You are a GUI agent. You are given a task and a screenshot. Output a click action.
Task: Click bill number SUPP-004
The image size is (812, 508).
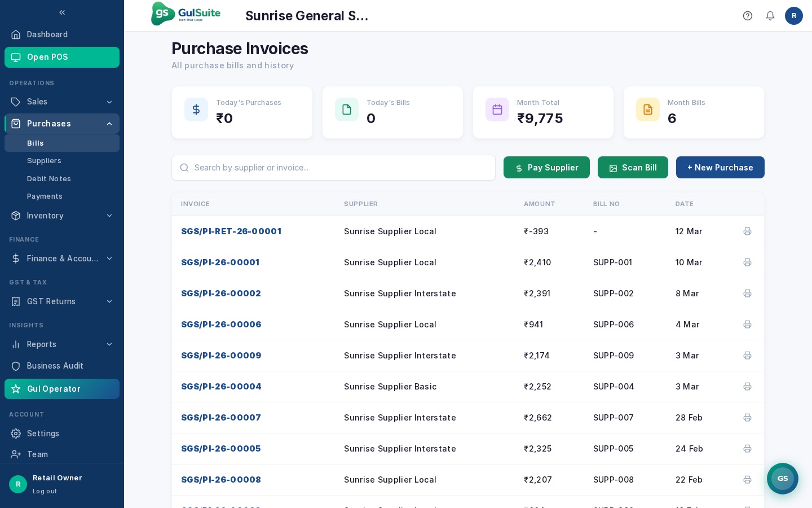click(614, 387)
